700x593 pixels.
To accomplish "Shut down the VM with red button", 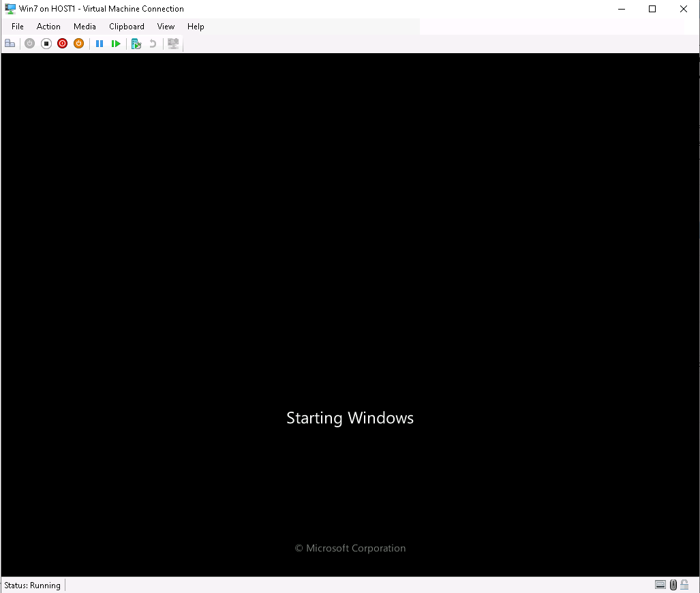I will [x=63, y=44].
